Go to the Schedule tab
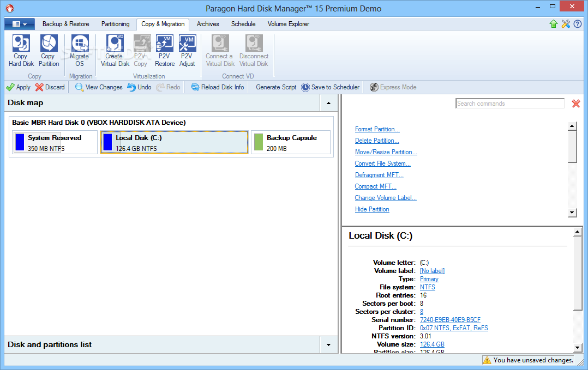Screen dimensions: 588x370 (243, 24)
